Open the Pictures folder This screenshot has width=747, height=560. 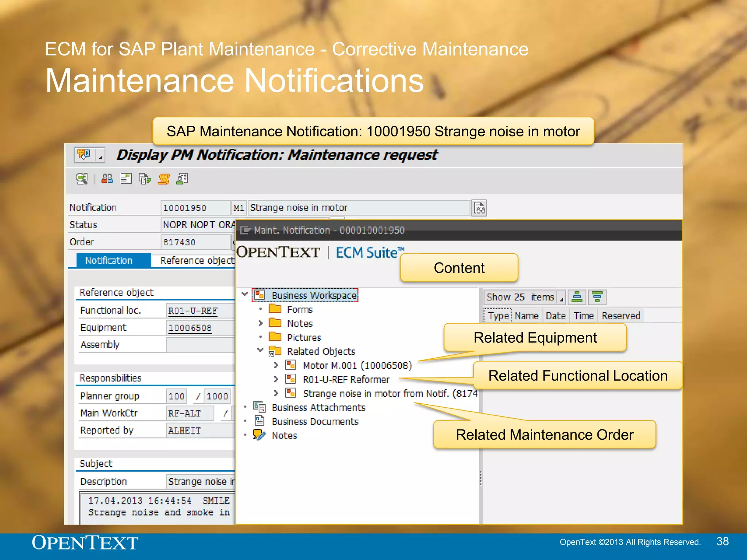[x=304, y=337]
